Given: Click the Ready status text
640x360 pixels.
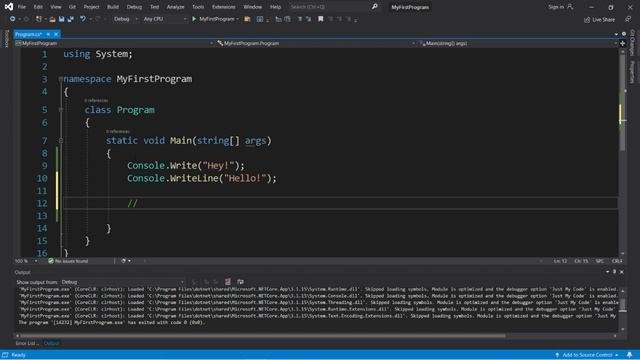Looking at the screenshot, I should coord(18,355).
